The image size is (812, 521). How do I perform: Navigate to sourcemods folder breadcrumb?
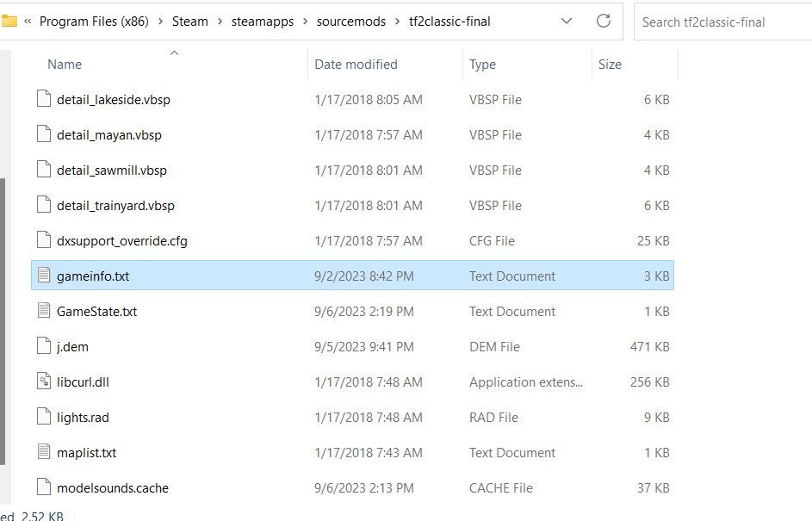coord(351,22)
